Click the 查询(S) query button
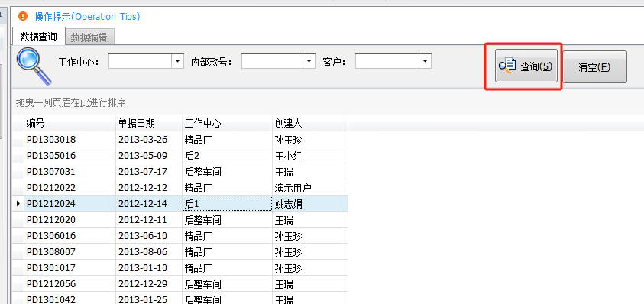Image resolution: width=644 pixels, height=304 pixels. (526, 66)
